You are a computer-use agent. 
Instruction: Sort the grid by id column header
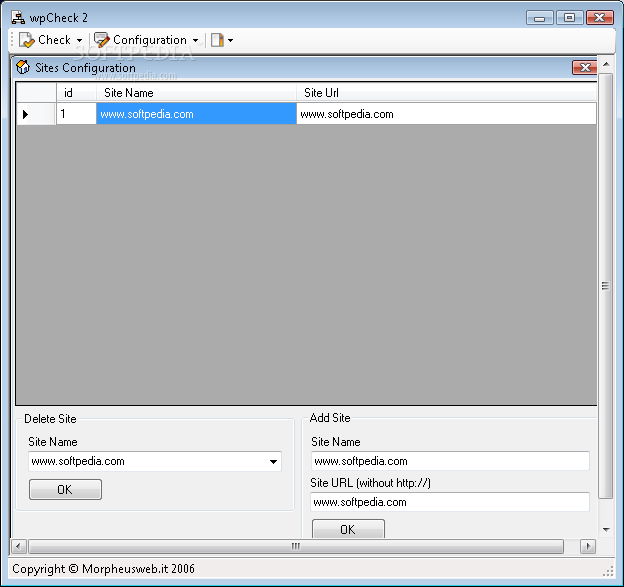76,93
